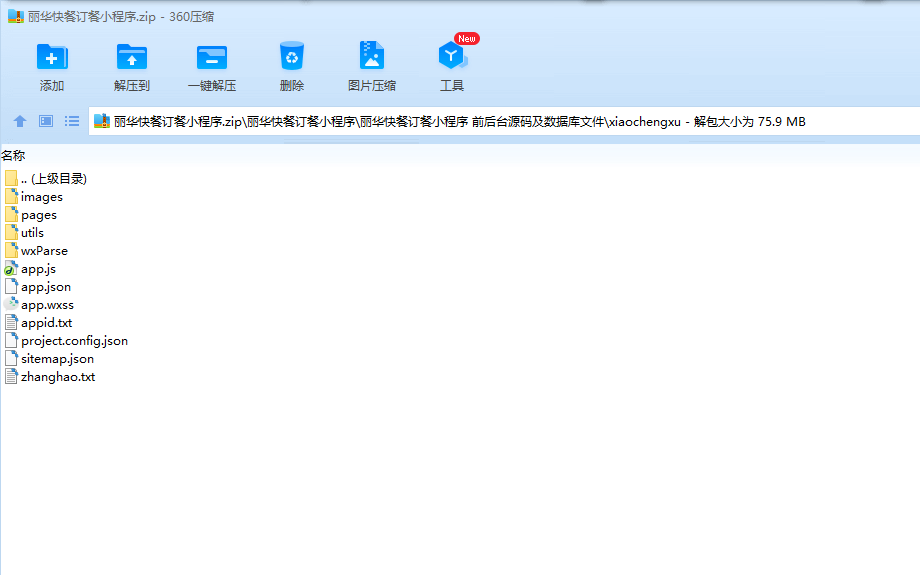Click the 添加 (Add) toolbar icon

52,58
